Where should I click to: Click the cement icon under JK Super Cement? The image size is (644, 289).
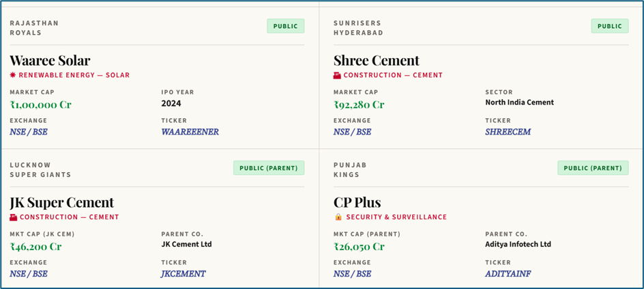[x=13, y=217]
